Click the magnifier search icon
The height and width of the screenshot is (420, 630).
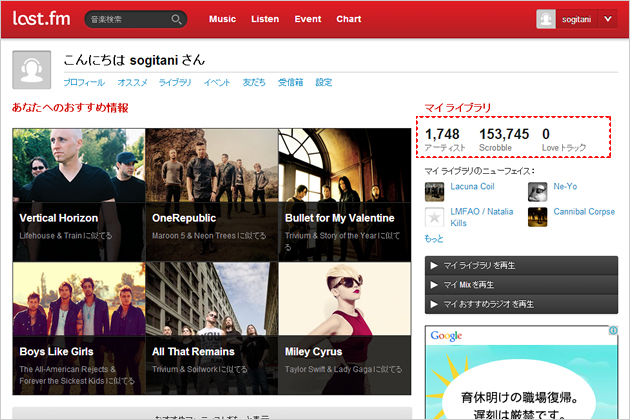point(176,19)
